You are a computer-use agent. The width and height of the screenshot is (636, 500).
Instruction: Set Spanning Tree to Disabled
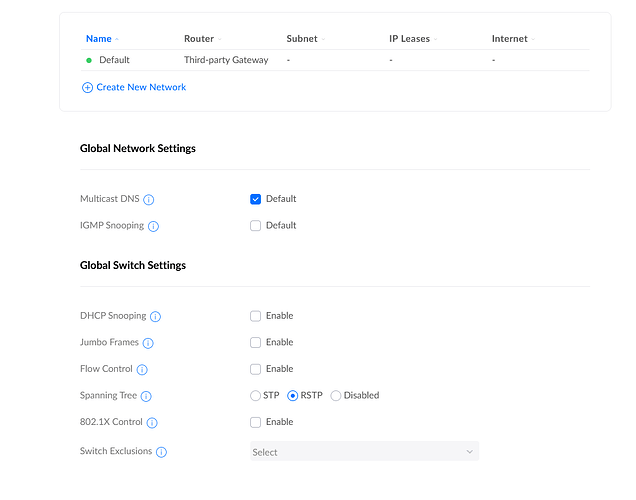point(336,396)
